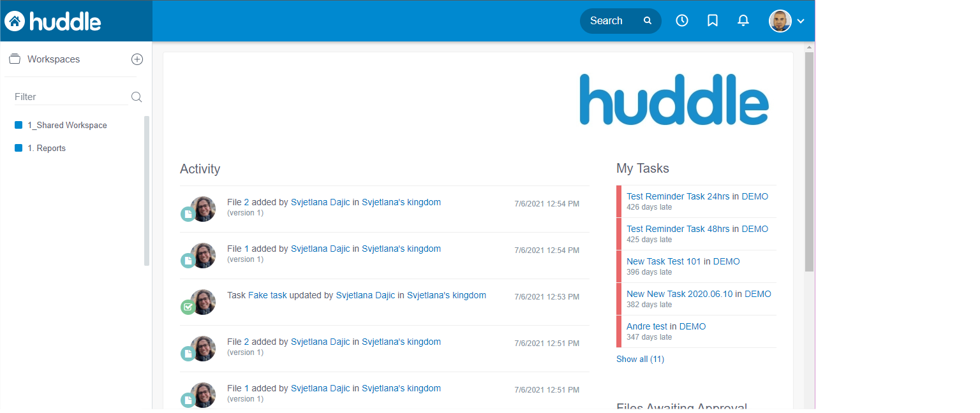Screen dimensions: 980x413
Task: Open Test Reminder Task 48hrs
Action: tap(678, 229)
